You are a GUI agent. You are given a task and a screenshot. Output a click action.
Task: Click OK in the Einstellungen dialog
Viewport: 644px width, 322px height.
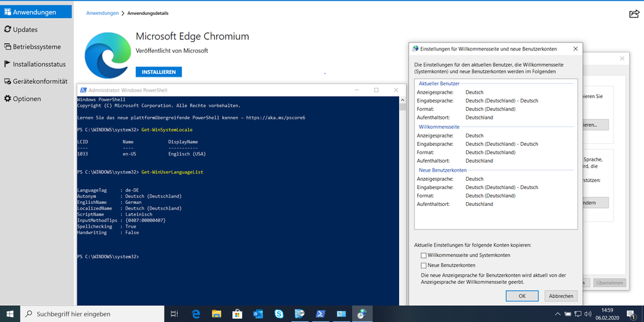click(x=522, y=296)
